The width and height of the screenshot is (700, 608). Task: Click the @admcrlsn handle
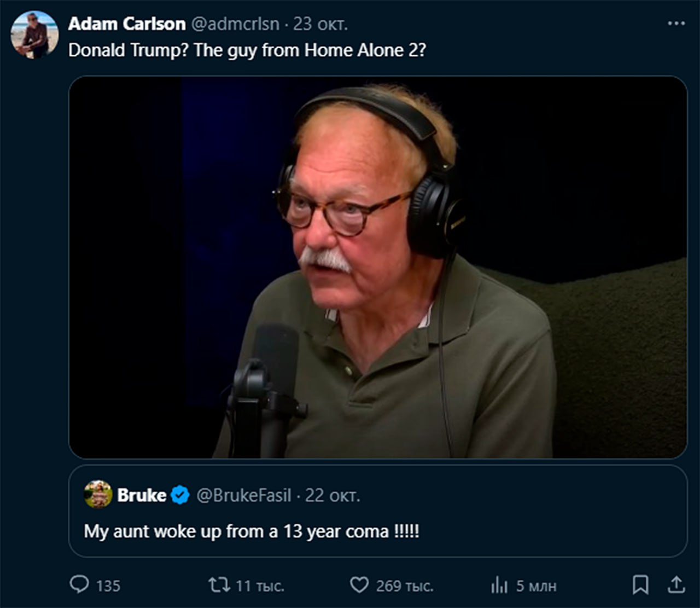(235, 24)
